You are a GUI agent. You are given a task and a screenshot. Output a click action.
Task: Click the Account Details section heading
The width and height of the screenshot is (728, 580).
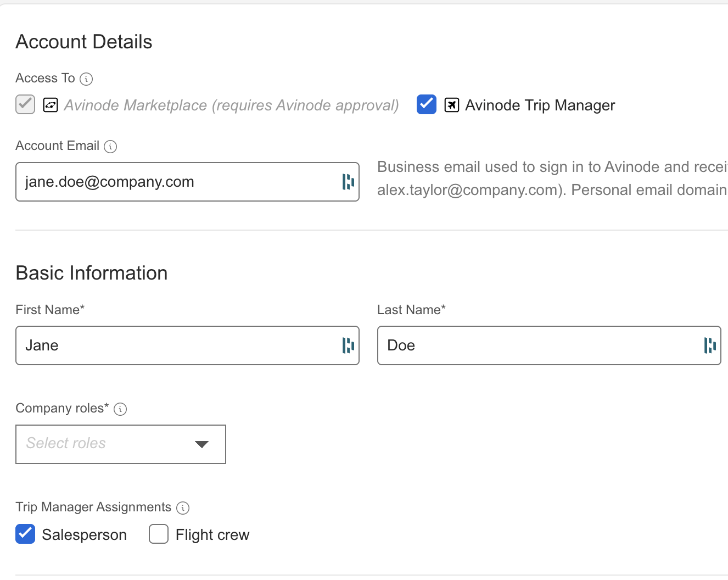pos(84,42)
